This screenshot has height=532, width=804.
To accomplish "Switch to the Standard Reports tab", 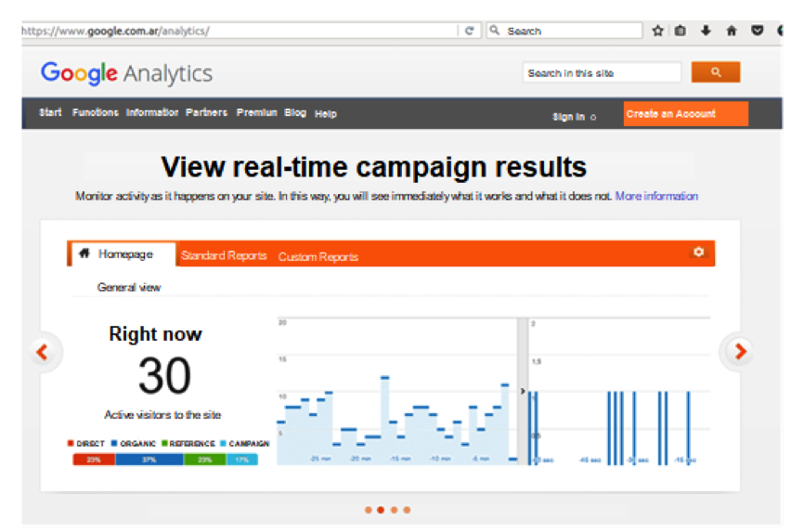I will coord(224,256).
